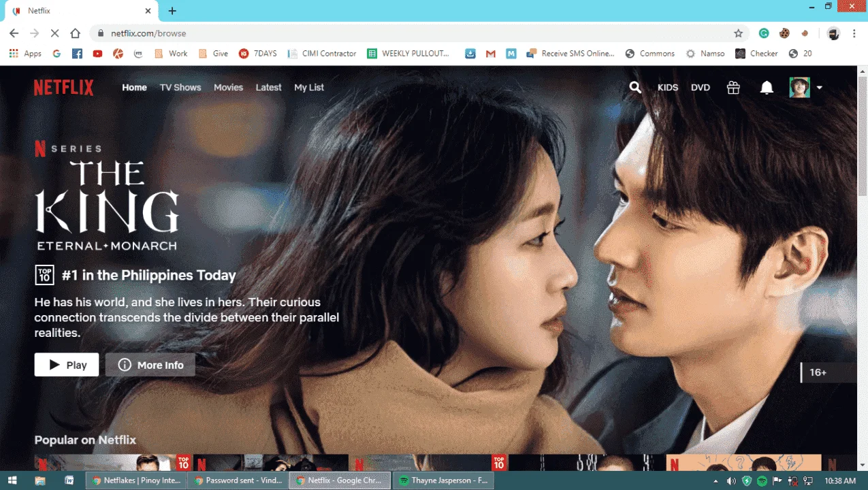Play The King Eternal Monarch

[67, 365]
